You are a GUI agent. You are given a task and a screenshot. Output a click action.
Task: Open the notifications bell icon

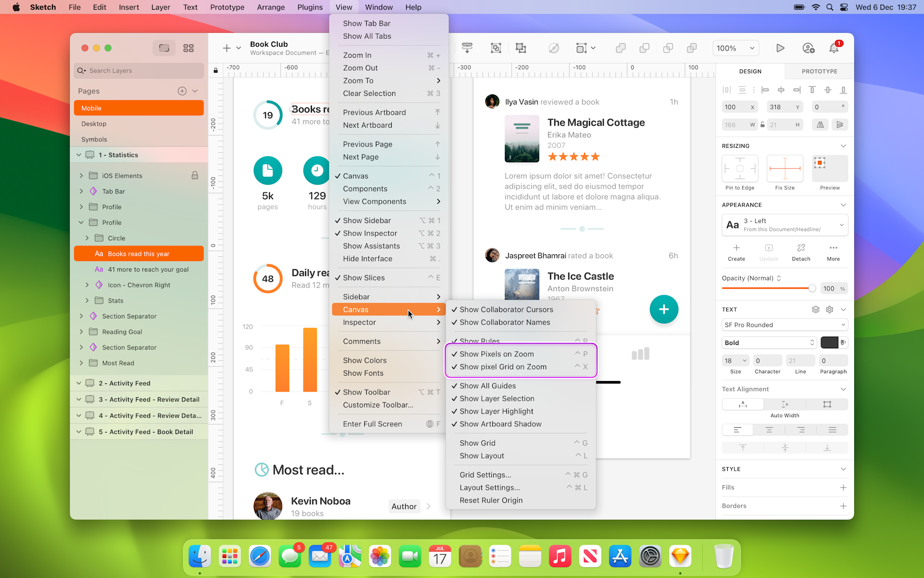[834, 48]
